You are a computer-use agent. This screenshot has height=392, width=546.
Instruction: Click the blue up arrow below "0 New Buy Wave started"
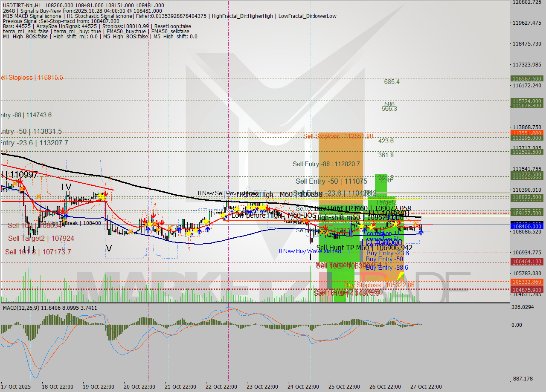point(383,234)
